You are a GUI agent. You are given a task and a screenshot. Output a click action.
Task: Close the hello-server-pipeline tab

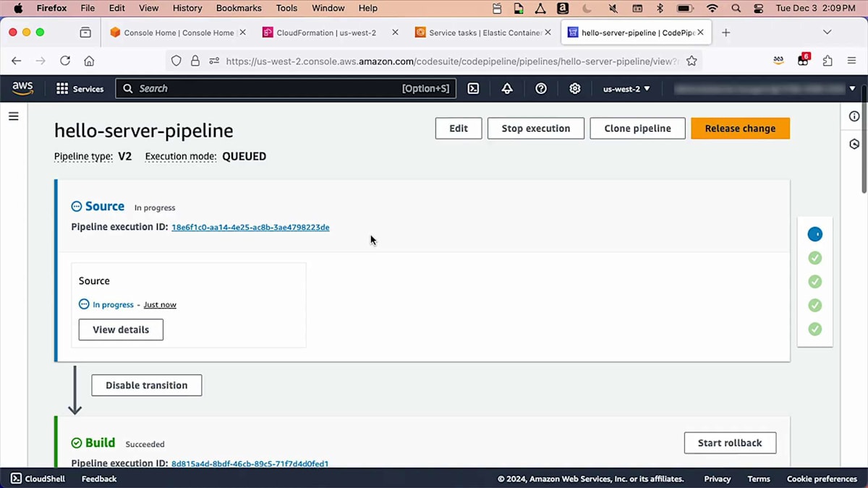pyautogui.click(x=700, y=33)
